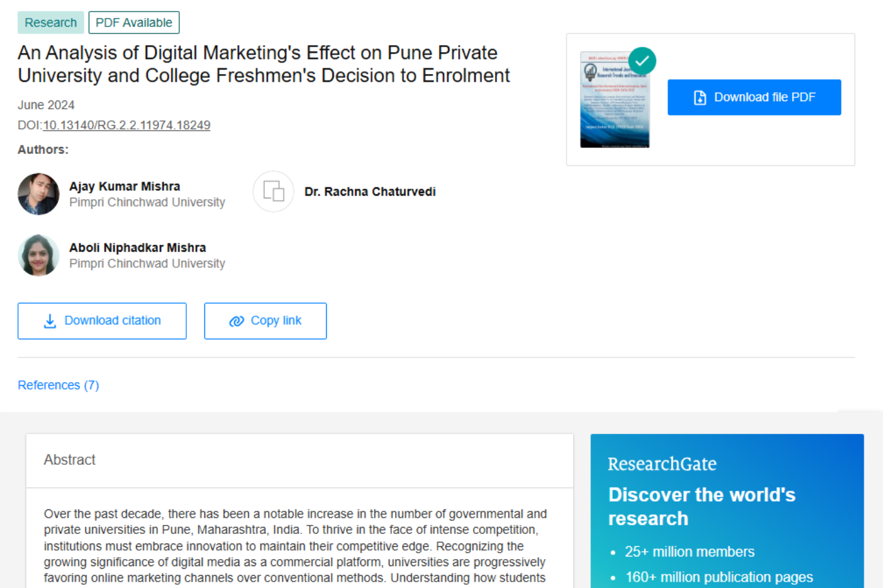Viewport: 883px width, 588px height.
Task: Click the Research label tag
Action: [x=50, y=22]
